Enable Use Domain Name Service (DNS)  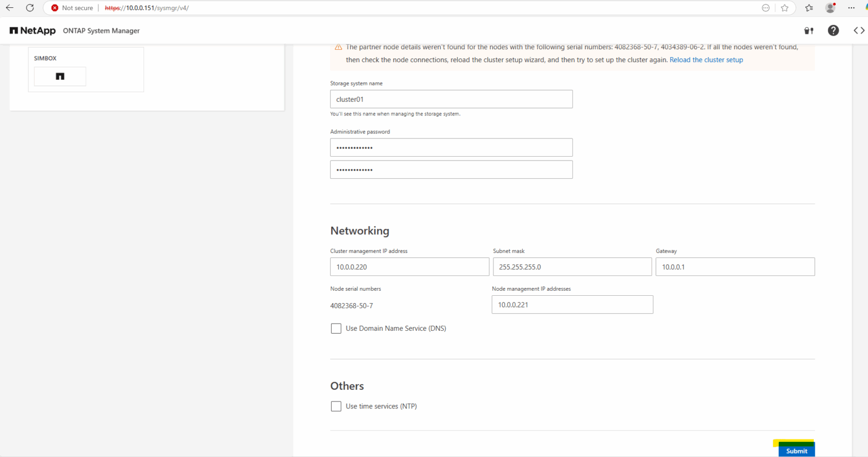pos(336,328)
